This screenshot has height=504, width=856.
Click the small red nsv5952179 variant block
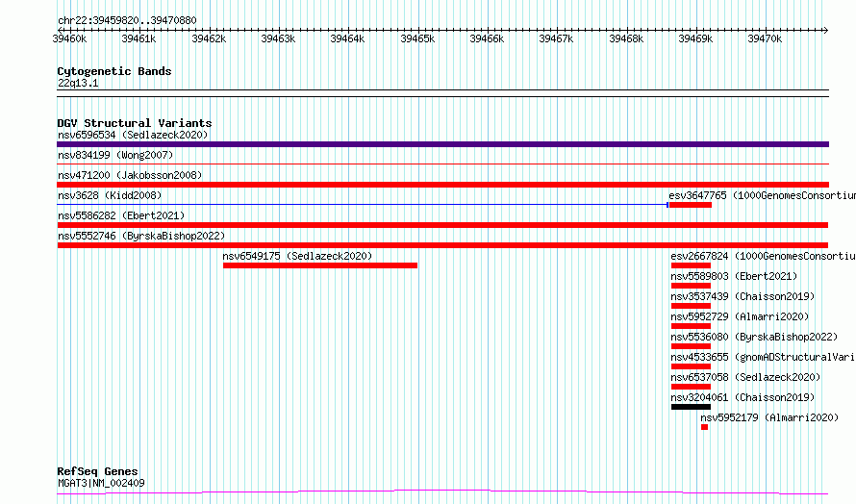point(704,427)
